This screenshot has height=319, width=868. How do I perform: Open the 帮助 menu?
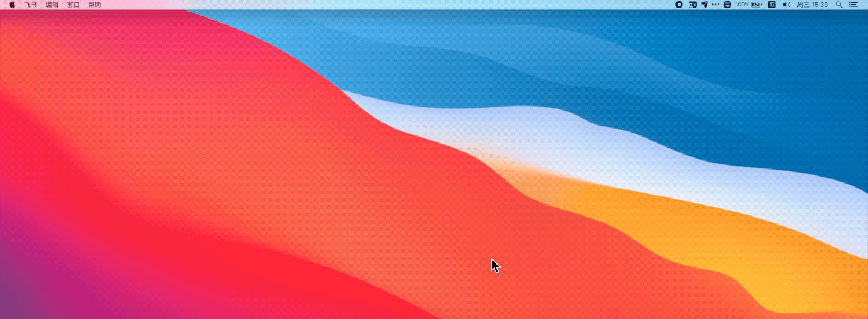[94, 5]
